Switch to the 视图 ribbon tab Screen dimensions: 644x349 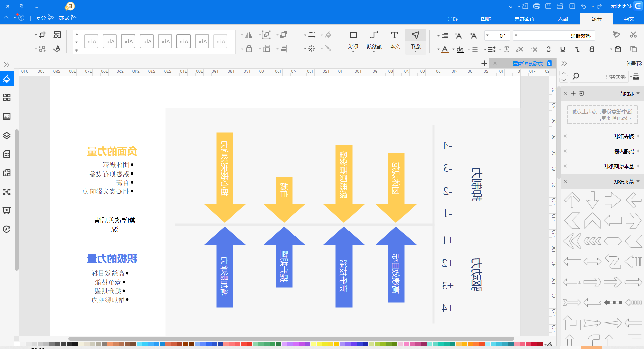[486, 19]
